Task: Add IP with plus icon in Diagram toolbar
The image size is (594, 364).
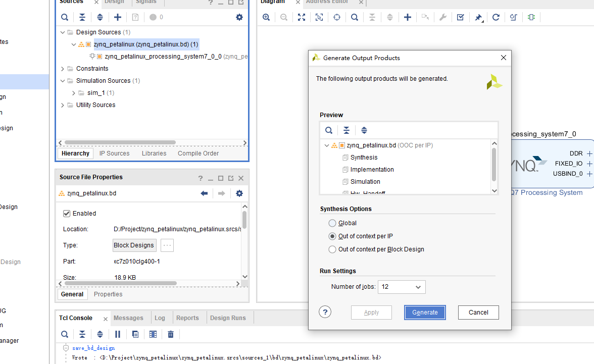Action: 408,17
